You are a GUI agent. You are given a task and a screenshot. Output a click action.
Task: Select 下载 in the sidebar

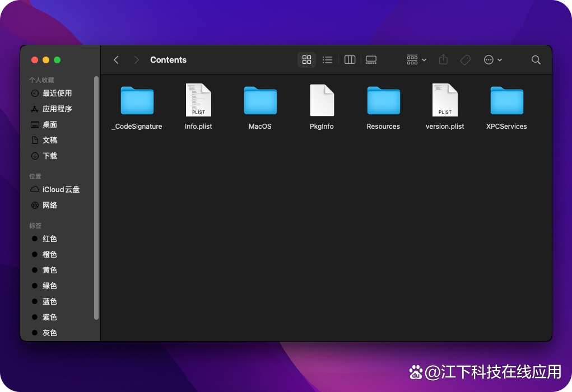50,156
